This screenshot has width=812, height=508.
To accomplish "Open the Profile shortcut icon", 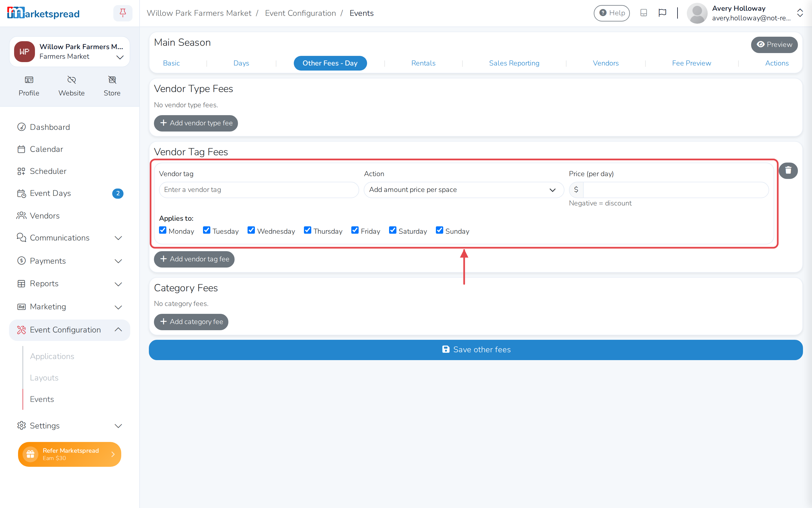I will pos(29,80).
